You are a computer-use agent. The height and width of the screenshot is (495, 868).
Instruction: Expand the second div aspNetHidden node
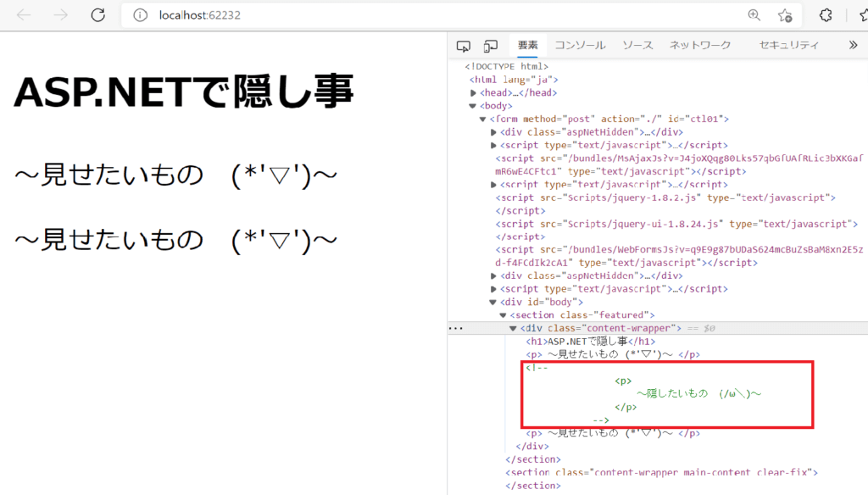coord(493,275)
